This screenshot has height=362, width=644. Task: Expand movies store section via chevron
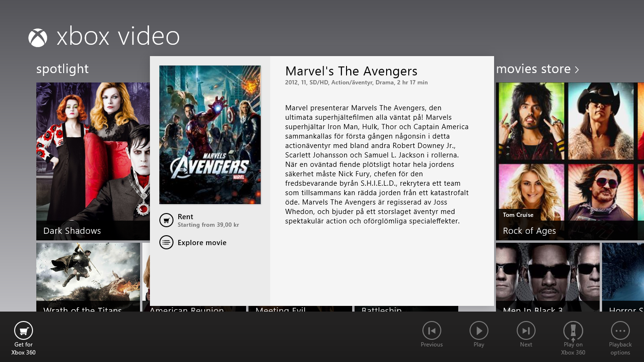[x=577, y=70]
